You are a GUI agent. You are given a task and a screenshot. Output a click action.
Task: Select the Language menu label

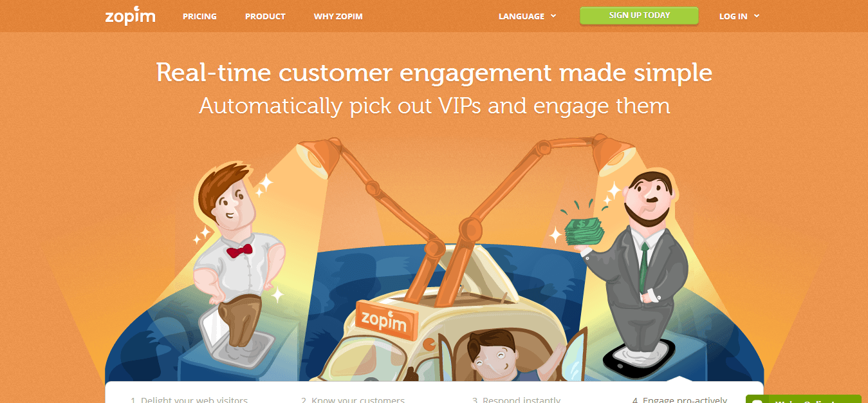tap(521, 17)
